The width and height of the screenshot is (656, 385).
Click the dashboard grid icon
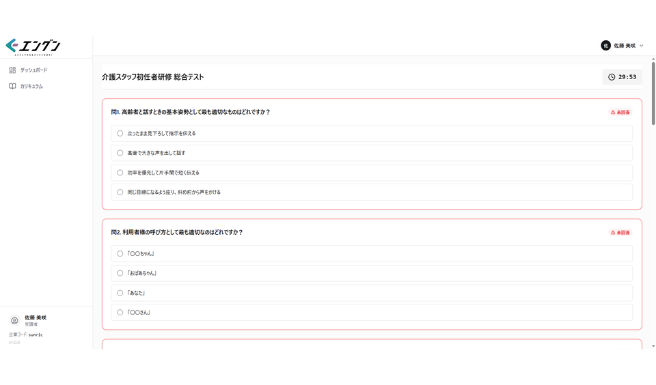pyautogui.click(x=13, y=70)
